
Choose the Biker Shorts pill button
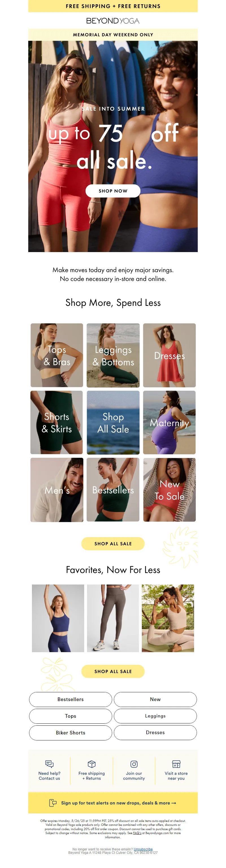coord(71,732)
